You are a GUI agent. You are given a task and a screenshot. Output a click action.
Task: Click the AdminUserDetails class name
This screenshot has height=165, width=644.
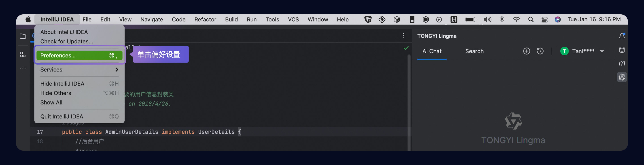coord(132,132)
